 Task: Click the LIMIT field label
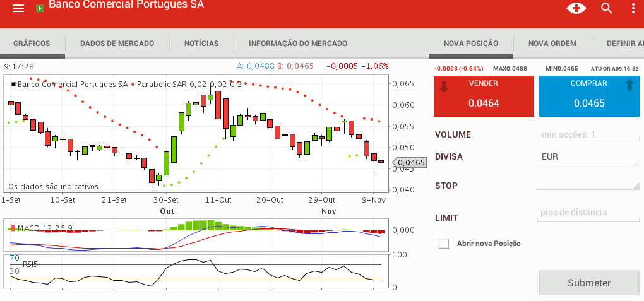(446, 218)
